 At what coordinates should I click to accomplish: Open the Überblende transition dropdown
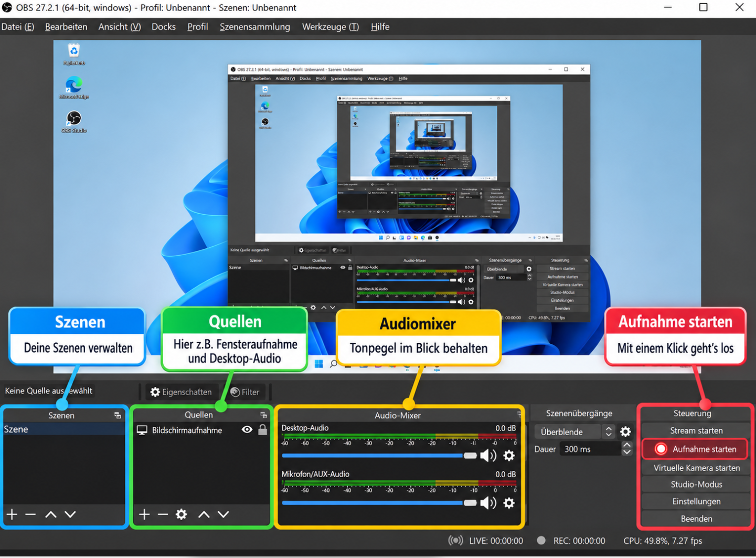coord(574,432)
